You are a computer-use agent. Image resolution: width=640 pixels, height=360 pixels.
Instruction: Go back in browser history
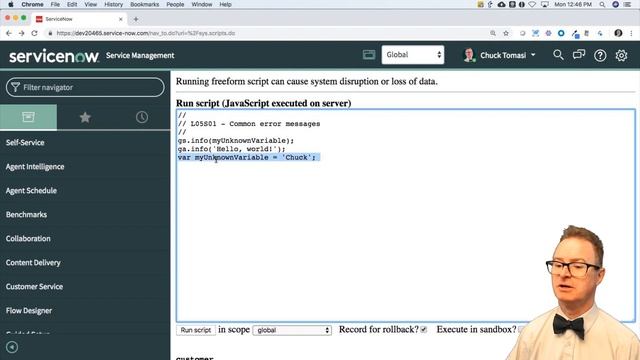(9, 33)
